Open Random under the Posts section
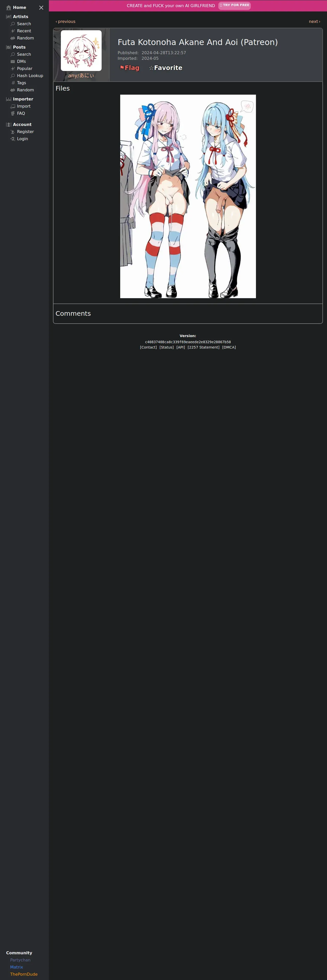This screenshot has height=980, width=327. point(25,90)
